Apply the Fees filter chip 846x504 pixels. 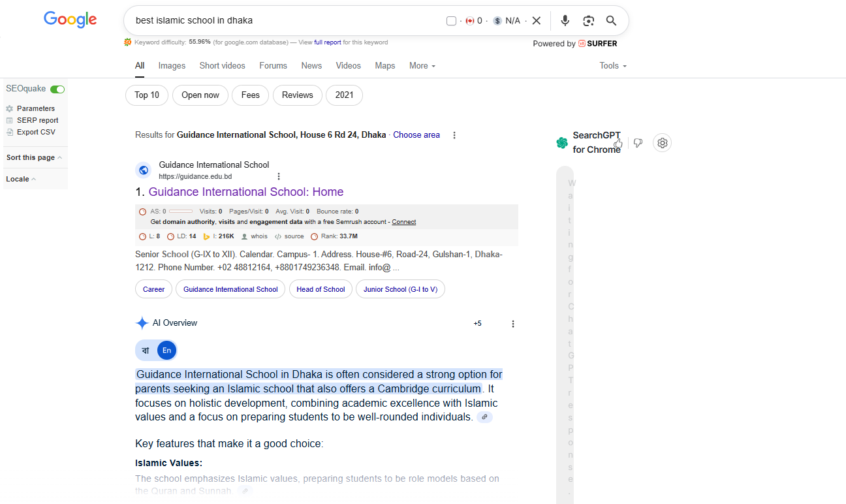tap(251, 95)
